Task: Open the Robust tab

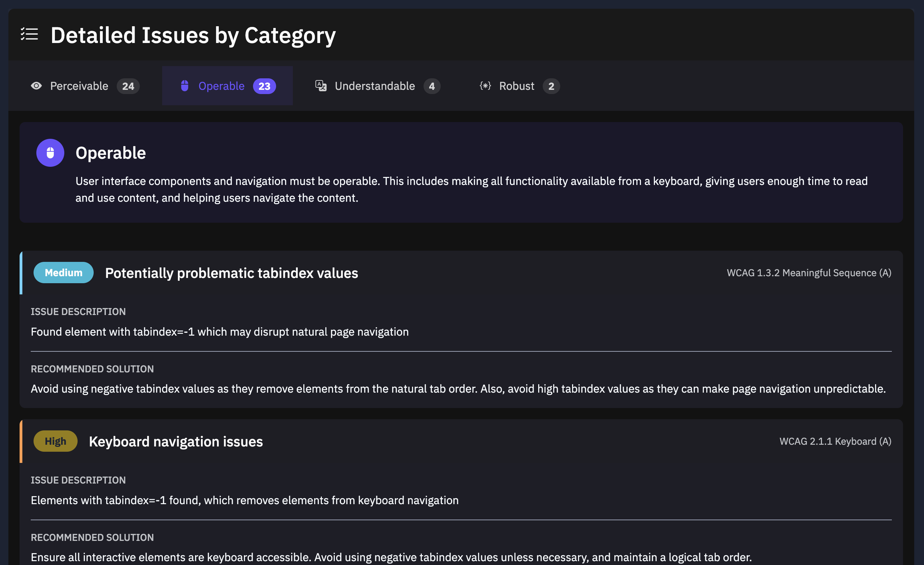Action: tap(517, 86)
